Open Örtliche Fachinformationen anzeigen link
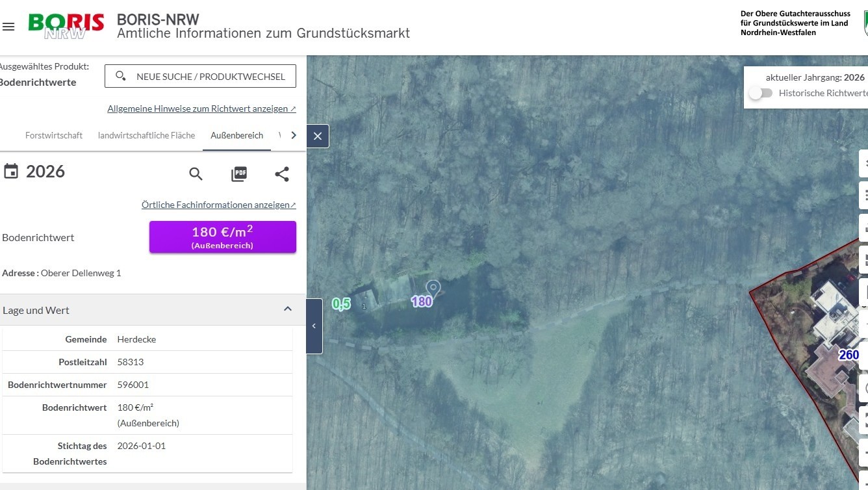Viewport: 868px width, 490px height. (x=218, y=205)
